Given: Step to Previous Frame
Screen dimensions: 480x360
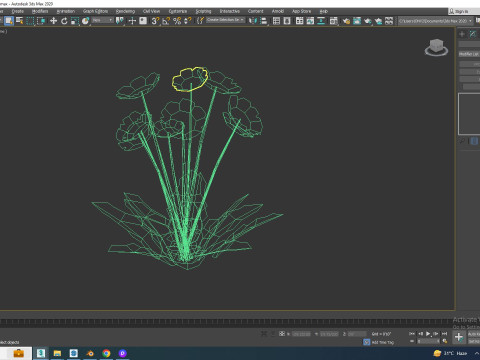Looking at the screenshot, I should [x=420, y=333].
